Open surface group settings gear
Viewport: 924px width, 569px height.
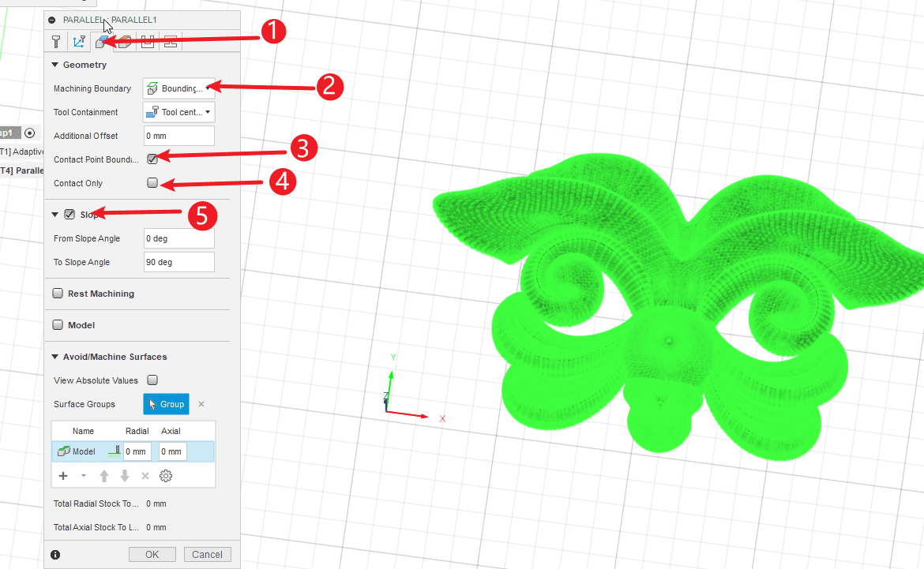point(166,476)
